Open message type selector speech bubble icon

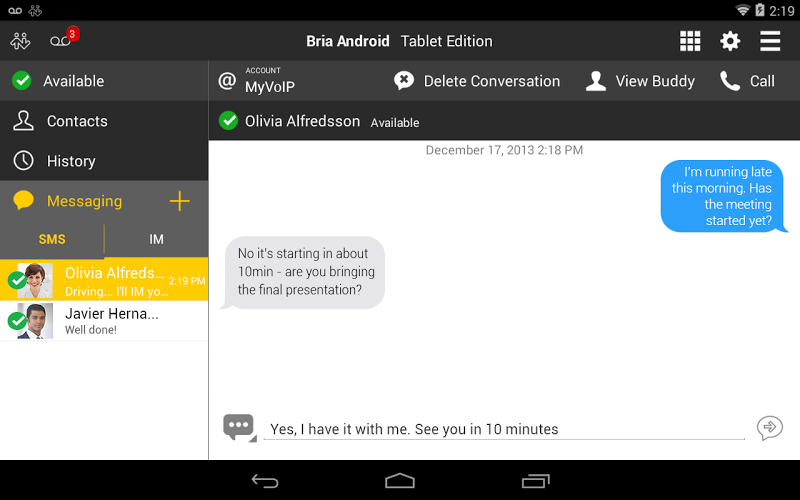pyautogui.click(x=239, y=428)
